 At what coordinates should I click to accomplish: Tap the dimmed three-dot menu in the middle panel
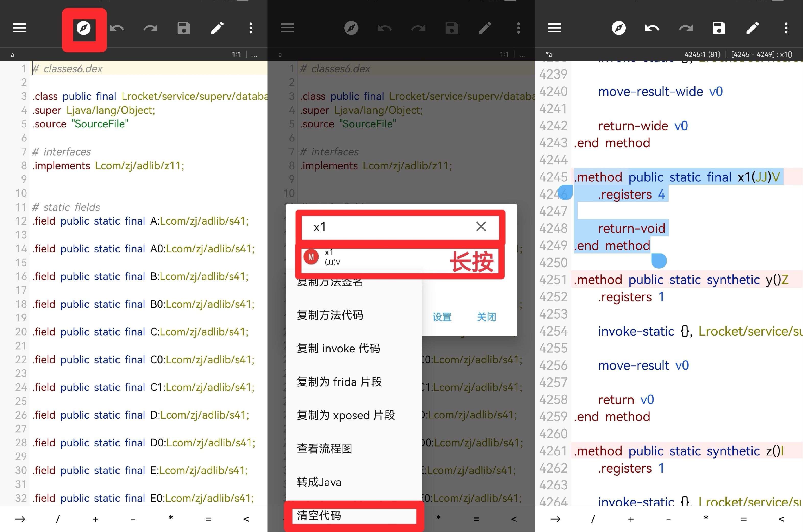click(x=518, y=28)
